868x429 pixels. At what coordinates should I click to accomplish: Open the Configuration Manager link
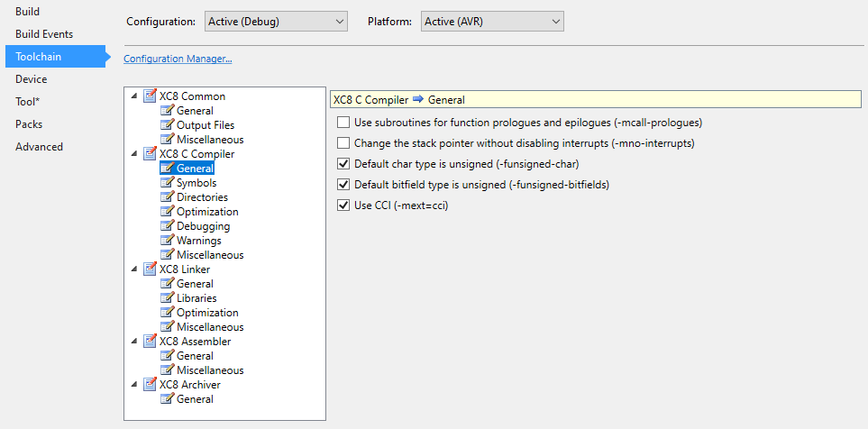pyautogui.click(x=178, y=59)
